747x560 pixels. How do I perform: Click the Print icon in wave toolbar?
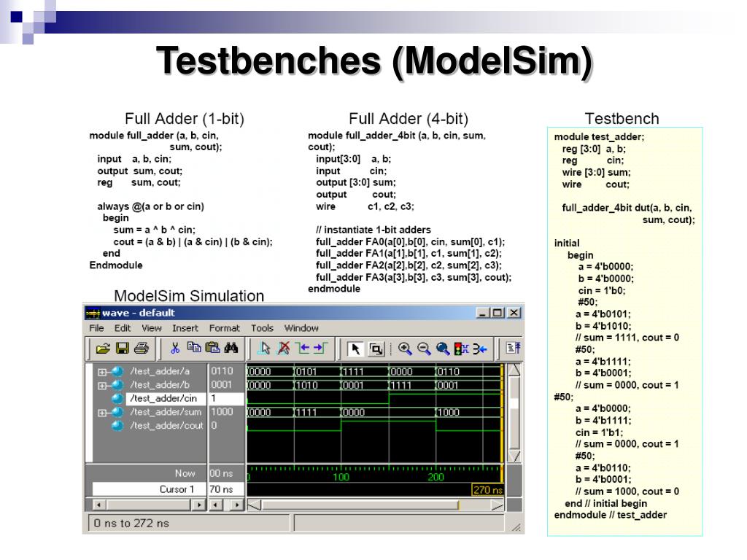click(141, 349)
